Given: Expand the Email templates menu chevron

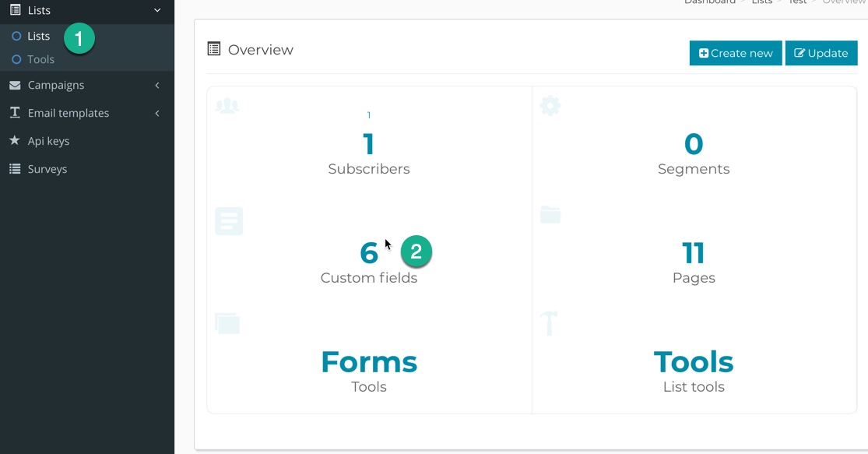Looking at the screenshot, I should pyautogui.click(x=157, y=113).
